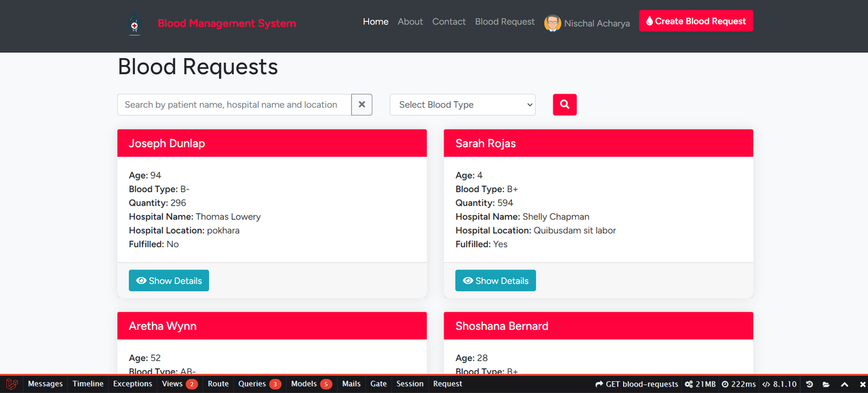Viewport: 868px width, 393px height.
Task: Click the GET blood-requests route indicator
Action: (637, 384)
